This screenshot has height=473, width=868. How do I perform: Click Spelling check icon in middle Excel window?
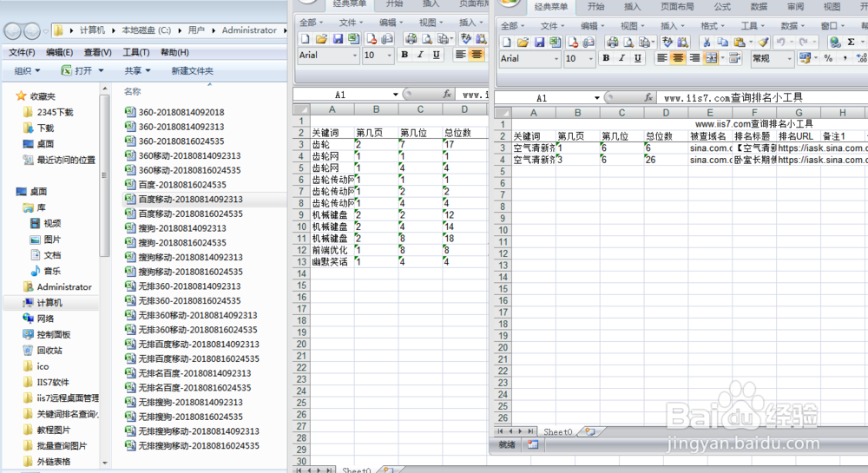[x=465, y=39]
